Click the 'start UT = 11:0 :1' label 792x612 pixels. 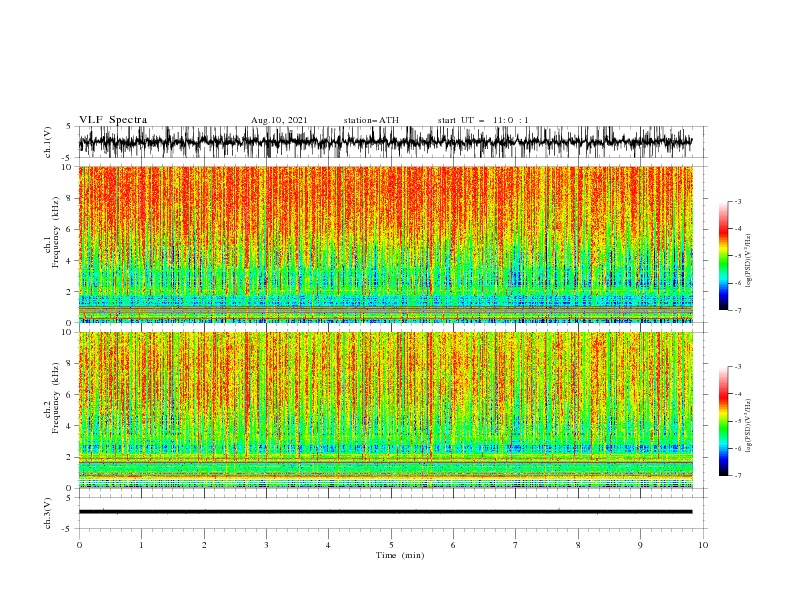pos(483,120)
